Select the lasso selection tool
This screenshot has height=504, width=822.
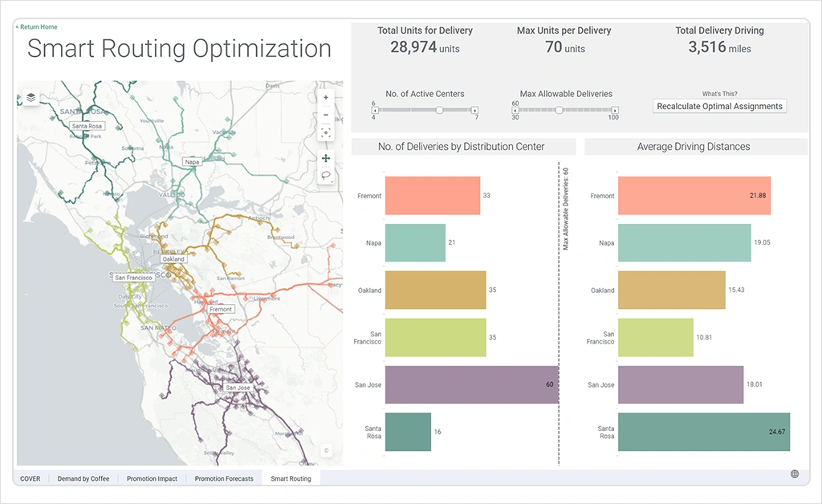point(325,175)
